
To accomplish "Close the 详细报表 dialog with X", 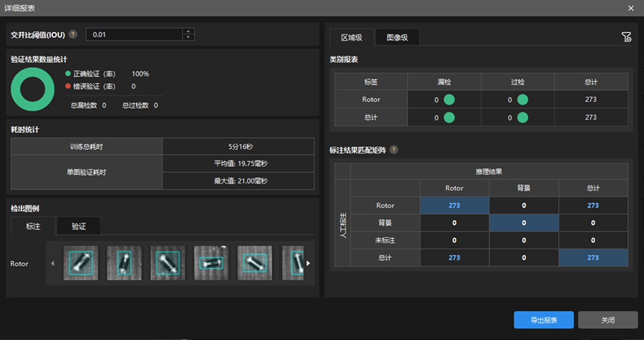I will click(x=631, y=8).
